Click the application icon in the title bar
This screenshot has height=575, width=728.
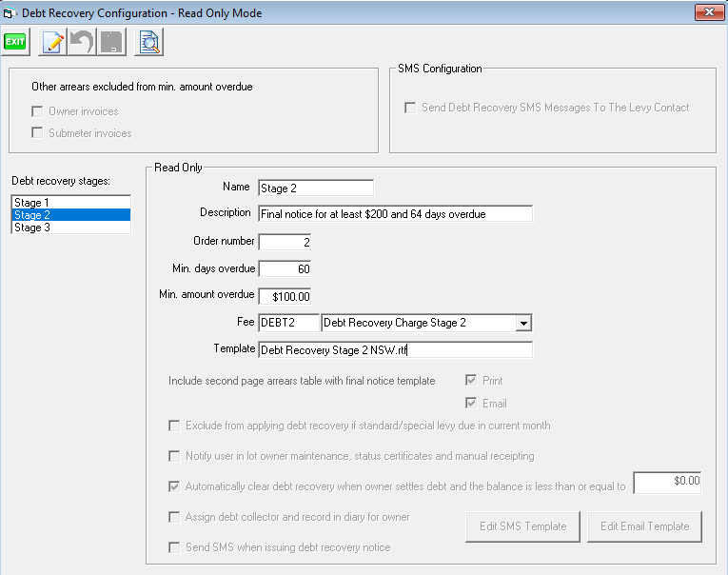point(10,13)
